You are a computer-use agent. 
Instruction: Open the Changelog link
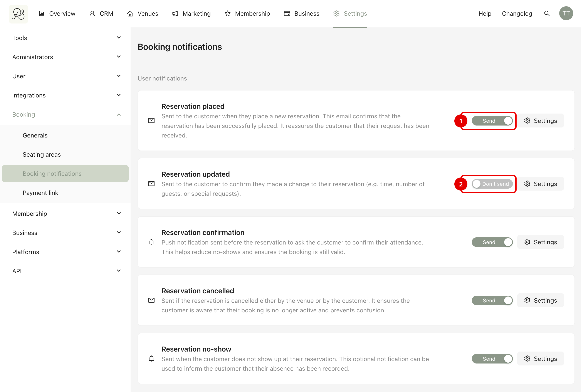[517, 13]
